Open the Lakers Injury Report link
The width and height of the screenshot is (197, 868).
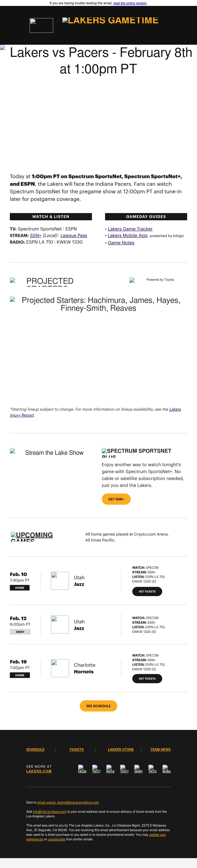95,412
